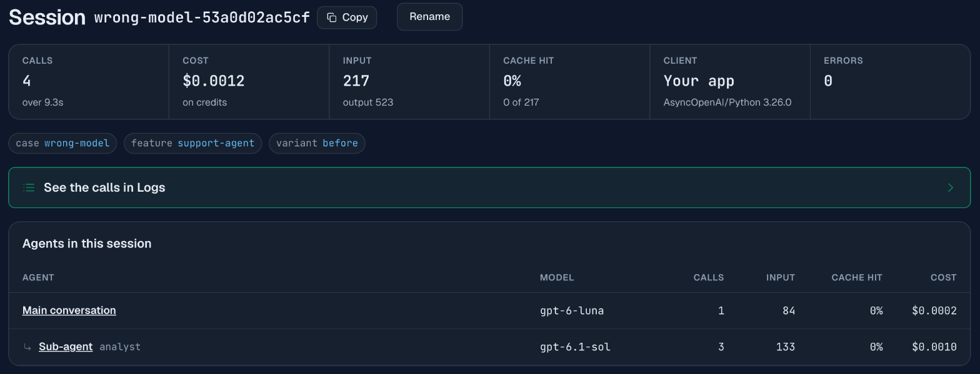This screenshot has width=980, height=374.
Task: Click the INPUT column header in table
Action: (x=781, y=277)
